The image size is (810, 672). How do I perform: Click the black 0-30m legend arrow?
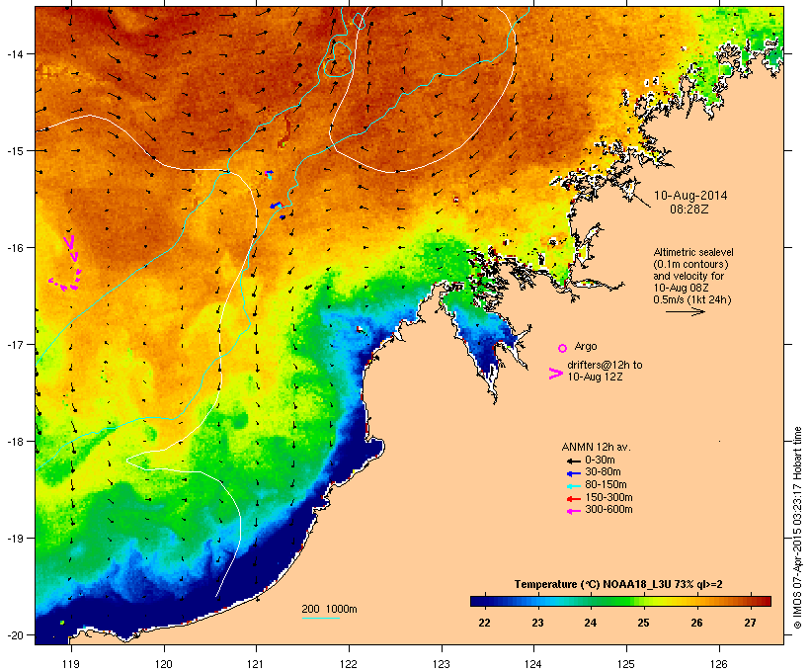(573, 461)
